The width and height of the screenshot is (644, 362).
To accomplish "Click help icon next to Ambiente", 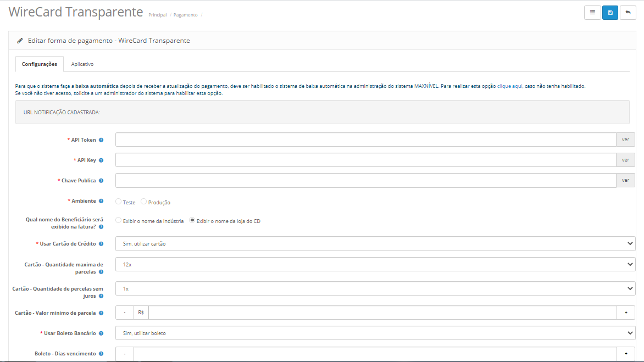I will 101,201.
